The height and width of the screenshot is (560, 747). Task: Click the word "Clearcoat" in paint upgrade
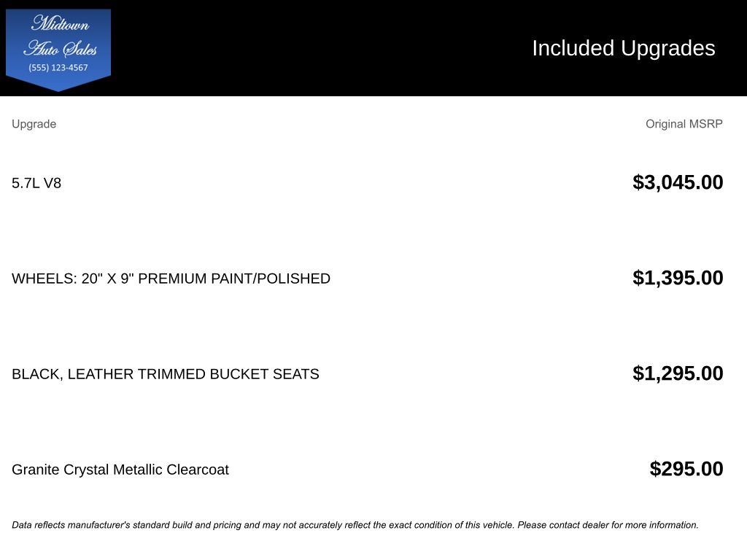[197, 470]
